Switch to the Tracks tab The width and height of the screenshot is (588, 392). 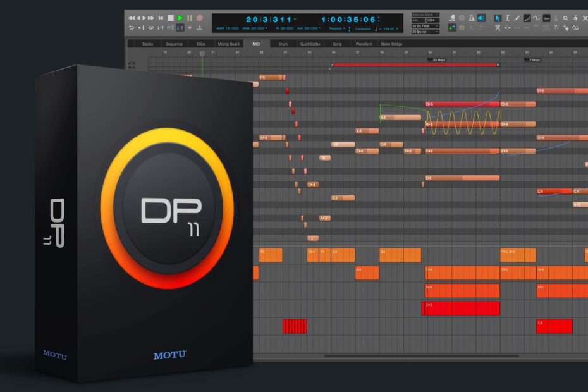tap(147, 44)
